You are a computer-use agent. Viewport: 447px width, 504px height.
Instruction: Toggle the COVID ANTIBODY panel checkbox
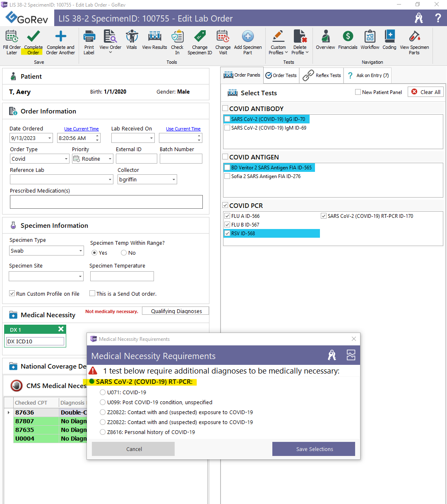226,109
